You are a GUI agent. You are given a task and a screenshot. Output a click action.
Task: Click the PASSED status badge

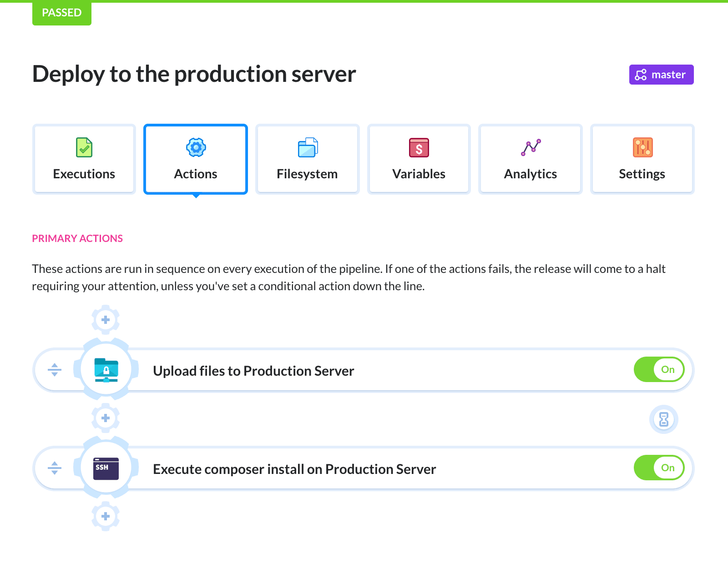(62, 13)
